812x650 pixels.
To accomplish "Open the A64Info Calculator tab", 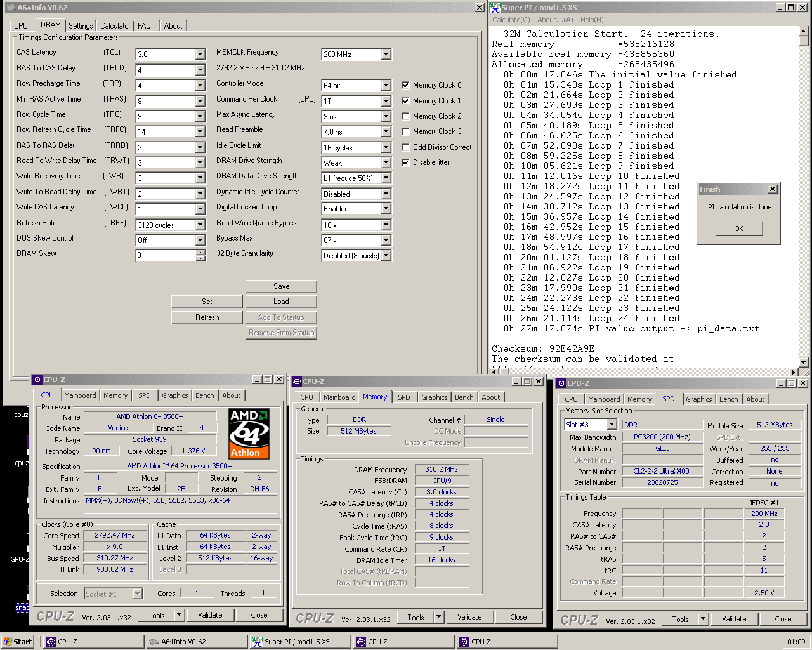I will point(115,26).
